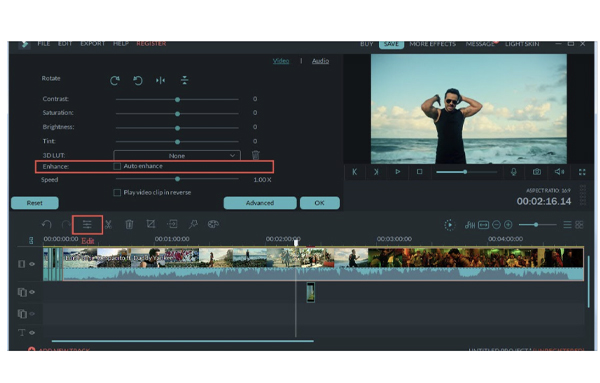
Task: Open the 3D LUT None dropdown
Action: (x=177, y=156)
